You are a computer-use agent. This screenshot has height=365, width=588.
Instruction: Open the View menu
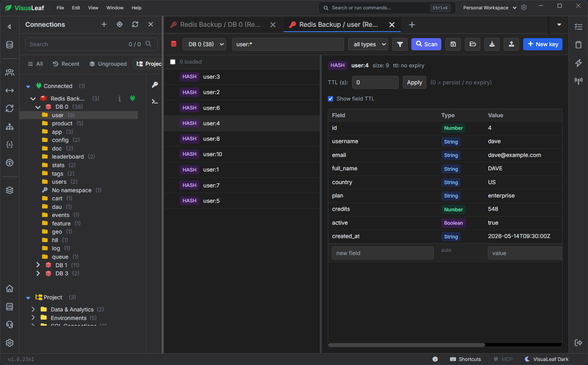(93, 8)
